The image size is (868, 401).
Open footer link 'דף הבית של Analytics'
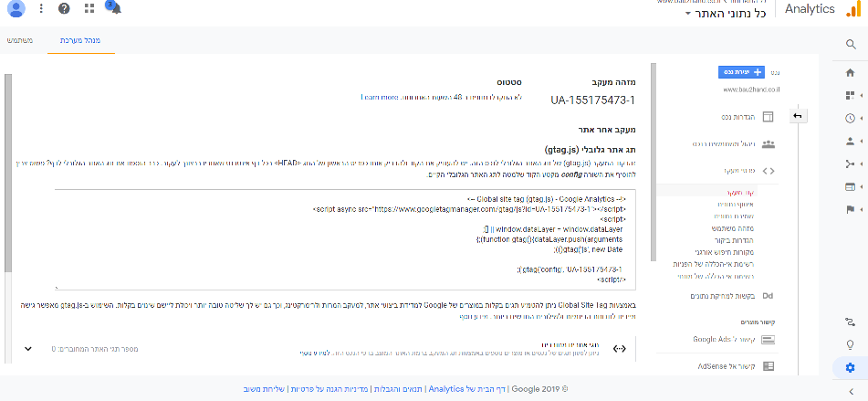point(466,389)
